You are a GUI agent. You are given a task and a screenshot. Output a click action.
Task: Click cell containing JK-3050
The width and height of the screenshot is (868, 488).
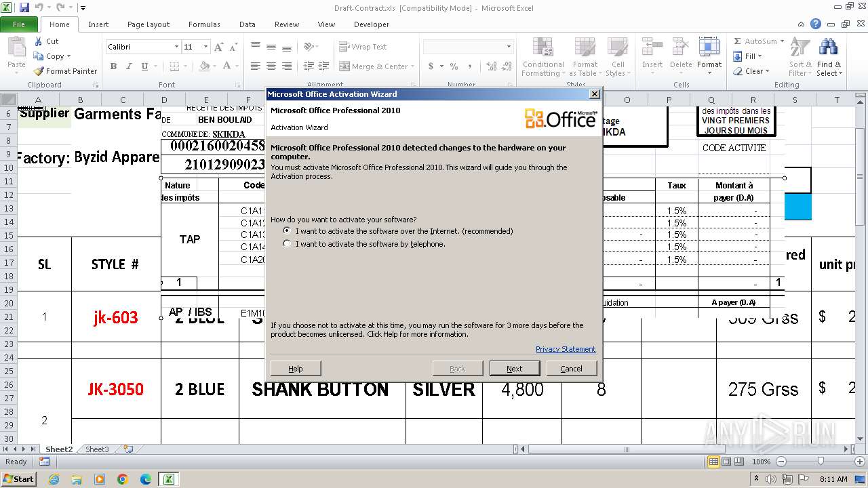click(x=116, y=389)
